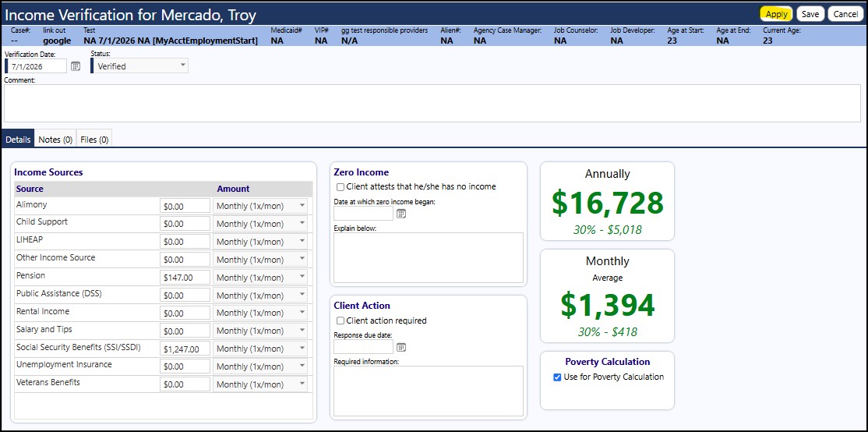Viewport: 868px width, 432px height.
Task: Click the Cancel button
Action: [x=845, y=14]
